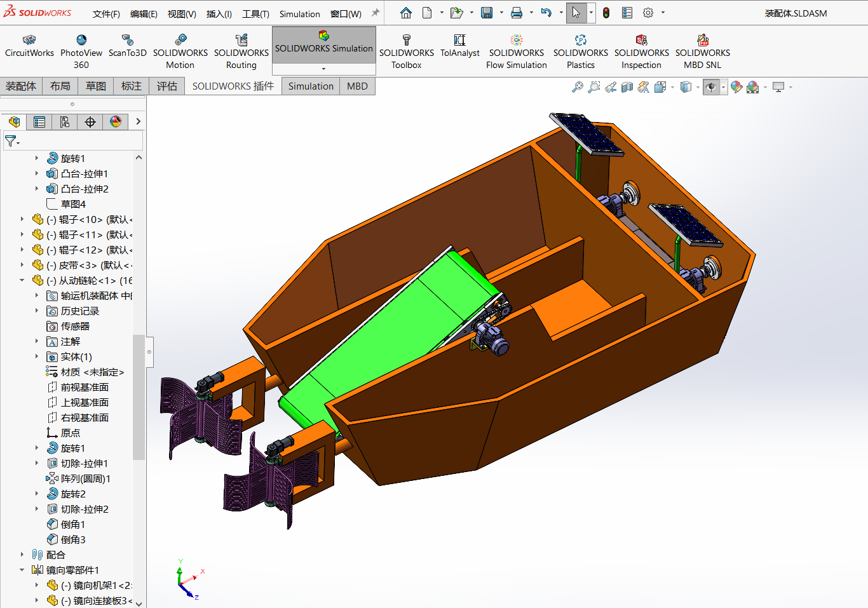
Task: Open the ConfigurationManager tab
Action: (65, 122)
